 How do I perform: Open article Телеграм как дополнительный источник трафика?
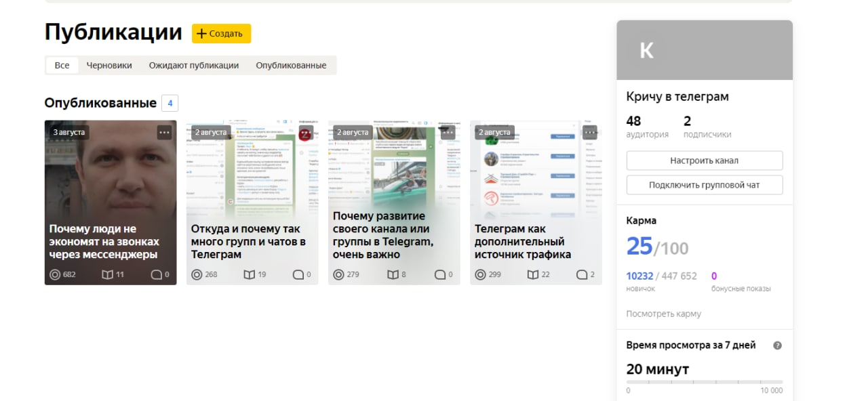click(x=523, y=242)
